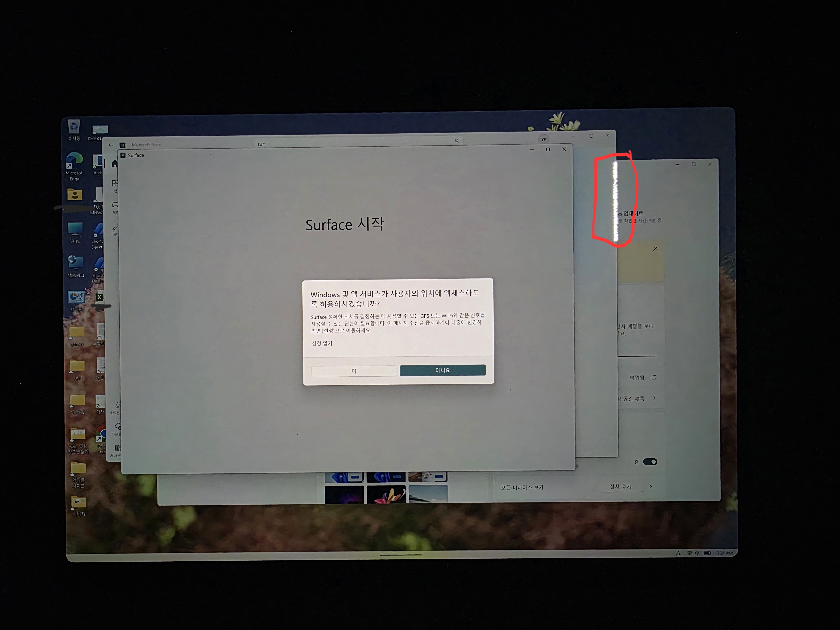Viewport: 840px width, 630px height.
Task: Click the Store search magnifier icon
Action: (457, 141)
